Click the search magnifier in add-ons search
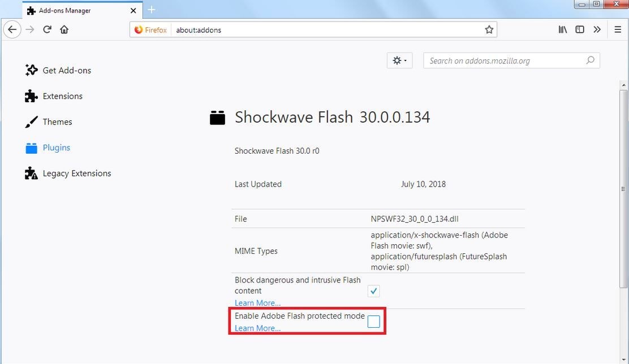Image resolution: width=629 pixels, height=364 pixels. pyautogui.click(x=590, y=60)
